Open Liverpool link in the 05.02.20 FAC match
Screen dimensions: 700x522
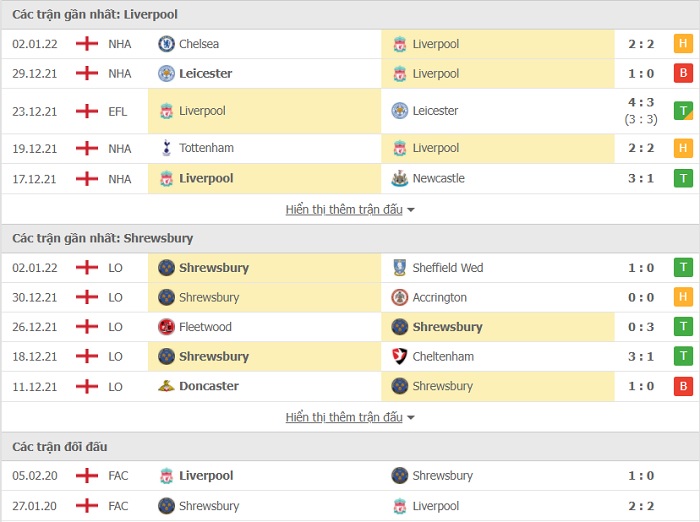[206, 476]
